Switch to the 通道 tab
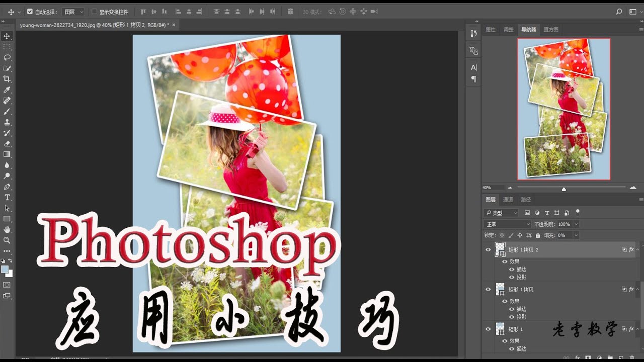Viewport: 644px width, 362px height. 508,200
